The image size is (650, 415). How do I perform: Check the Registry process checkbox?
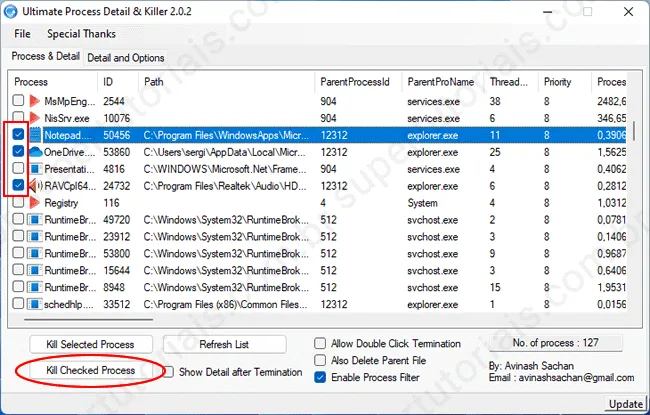(x=18, y=202)
